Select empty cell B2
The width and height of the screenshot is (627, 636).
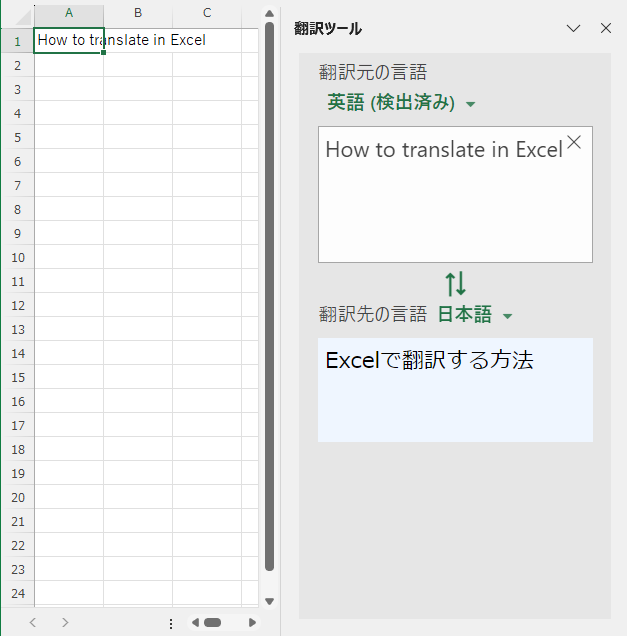(x=138, y=65)
